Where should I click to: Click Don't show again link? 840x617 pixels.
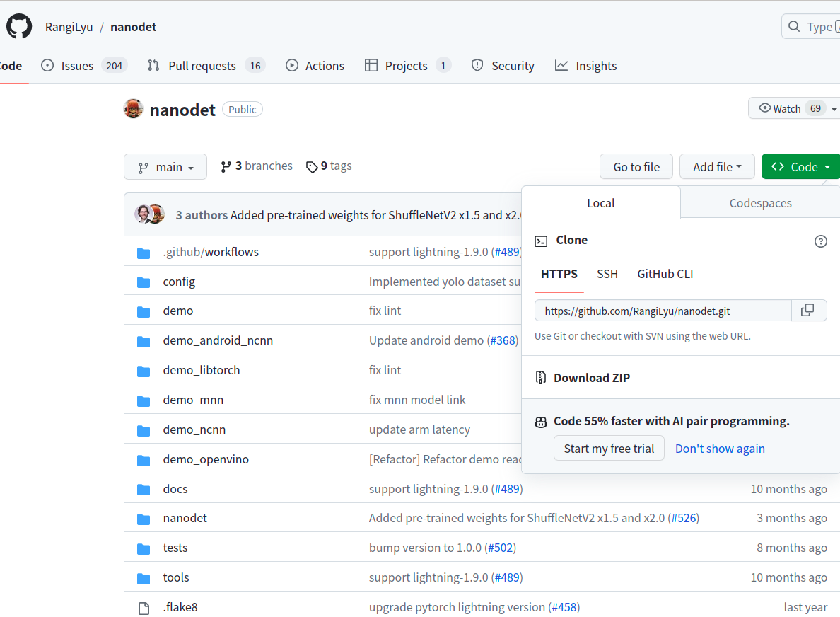click(x=720, y=449)
